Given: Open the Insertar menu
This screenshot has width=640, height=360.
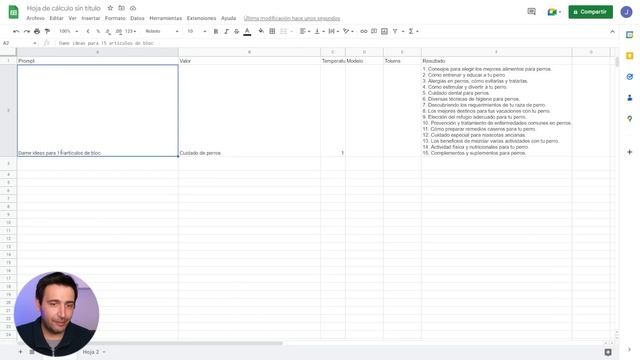Looking at the screenshot, I should (x=91, y=18).
